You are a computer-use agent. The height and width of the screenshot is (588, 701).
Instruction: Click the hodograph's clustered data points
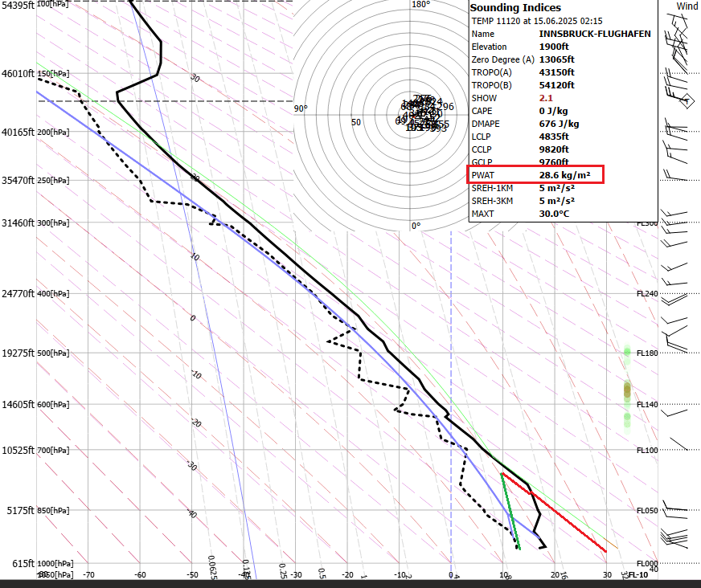(x=423, y=114)
